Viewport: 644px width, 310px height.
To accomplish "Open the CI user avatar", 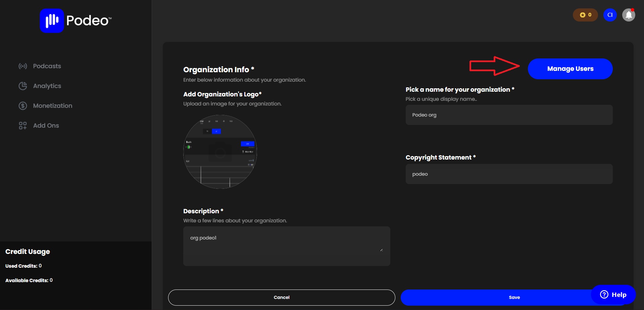I will coord(610,15).
